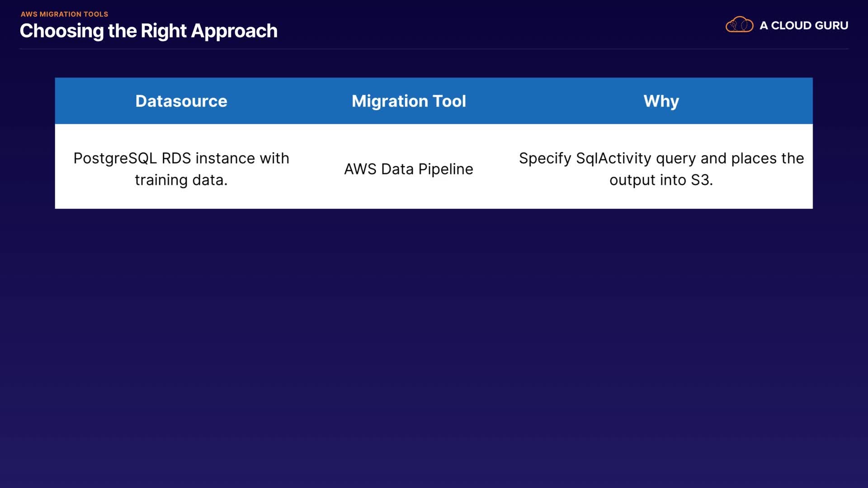868x488 pixels.
Task: Click the word Approach in slide title
Action: [234, 31]
